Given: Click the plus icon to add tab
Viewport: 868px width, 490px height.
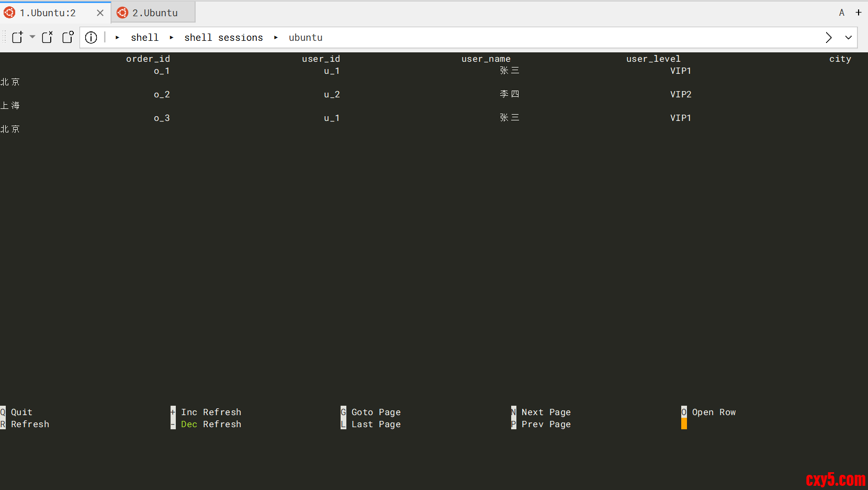Looking at the screenshot, I should [x=859, y=13].
